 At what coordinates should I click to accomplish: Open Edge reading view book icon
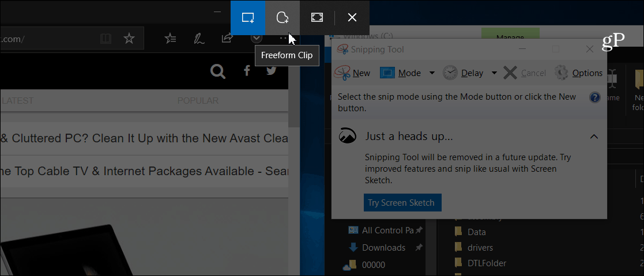(106, 39)
